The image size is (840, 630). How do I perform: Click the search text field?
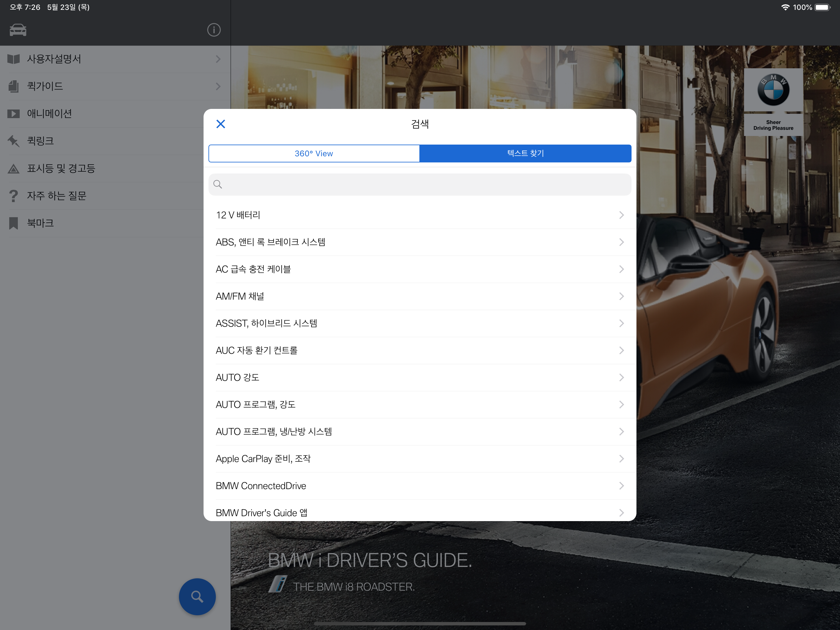[x=420, y=185]
